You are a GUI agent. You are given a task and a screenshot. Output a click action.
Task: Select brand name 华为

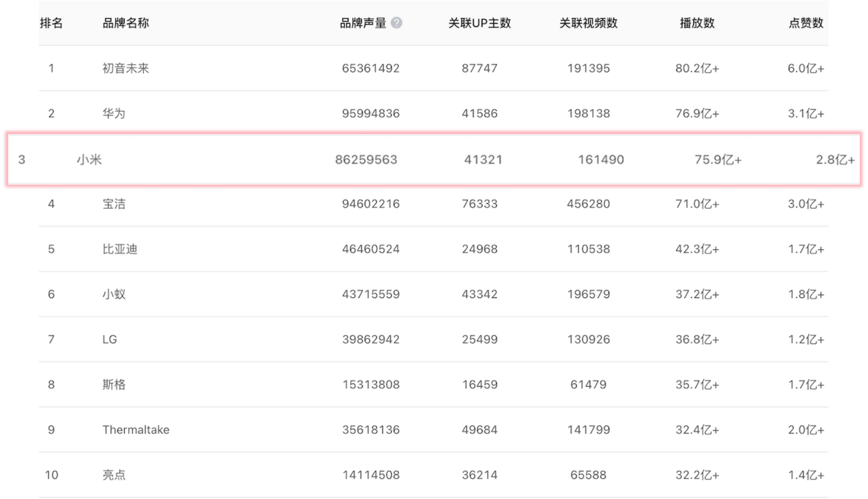[114, 113]
